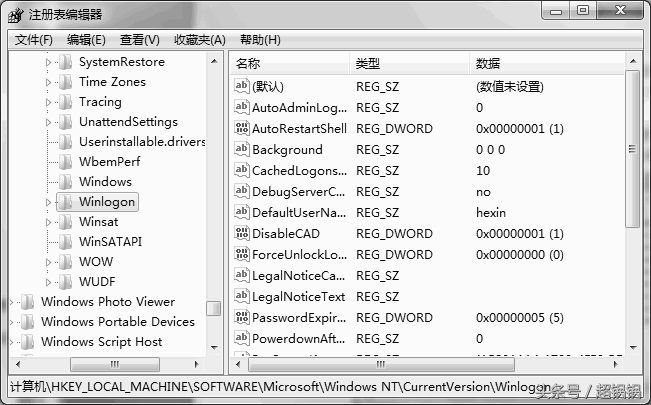Click the values pane vertical scrollbar thumb
Screen dimensions: 651x405
[x=632, y=149]
